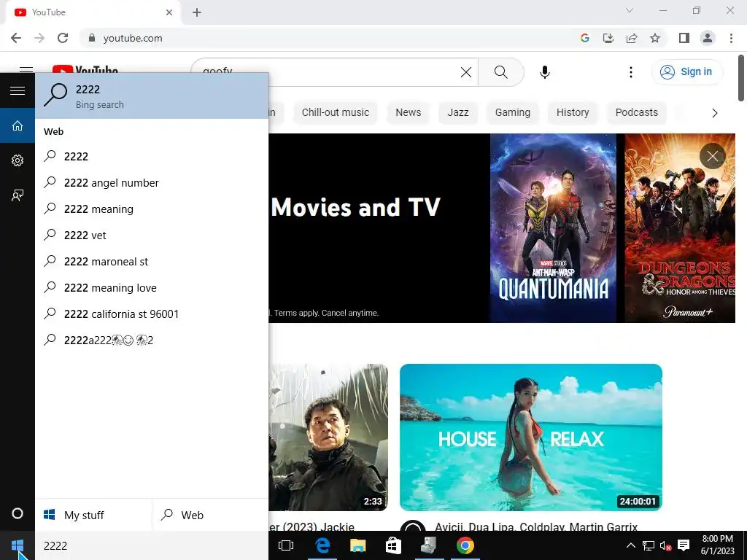The image size is (747, 560).
Task: Select the Home icon in search sidebar
Action: [18, 125]
